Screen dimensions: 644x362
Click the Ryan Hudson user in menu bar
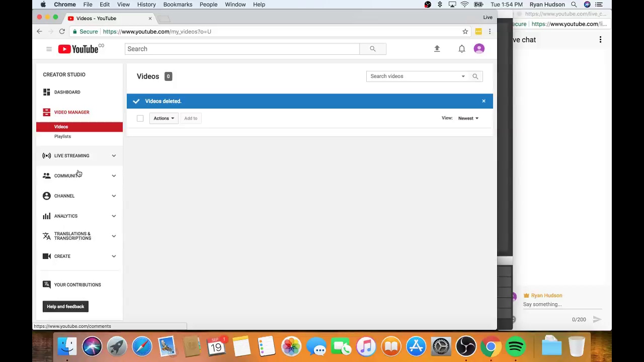[x=547, y=5]
